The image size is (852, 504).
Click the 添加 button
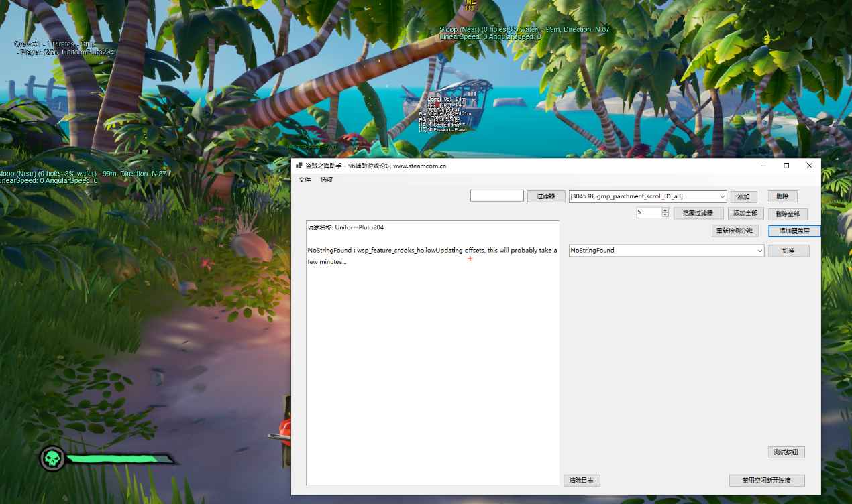743,196
